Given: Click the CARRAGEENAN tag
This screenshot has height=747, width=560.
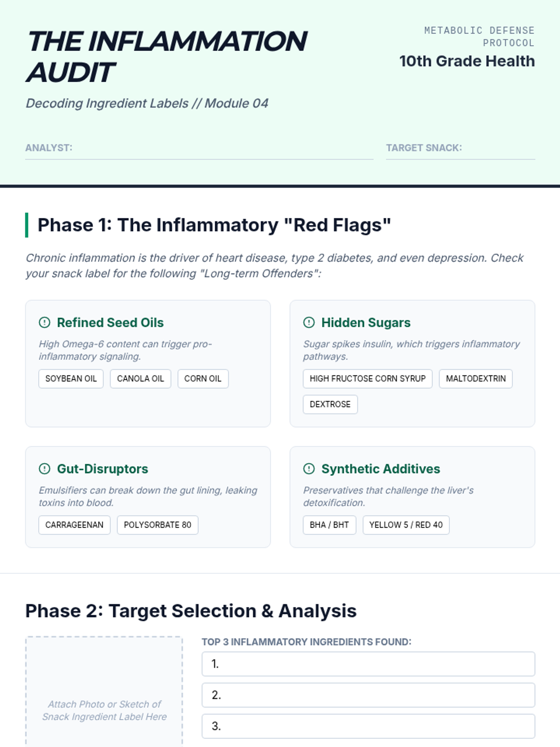Looking at the screenshot, I should (74, 525).
